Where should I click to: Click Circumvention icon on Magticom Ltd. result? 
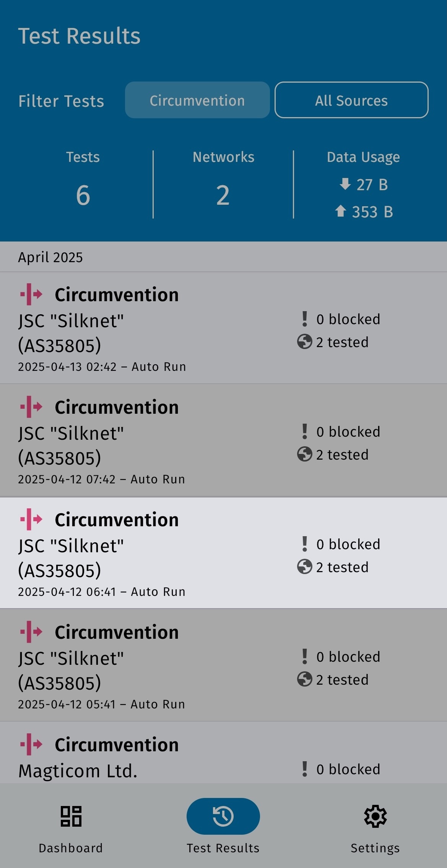point(31,744)
